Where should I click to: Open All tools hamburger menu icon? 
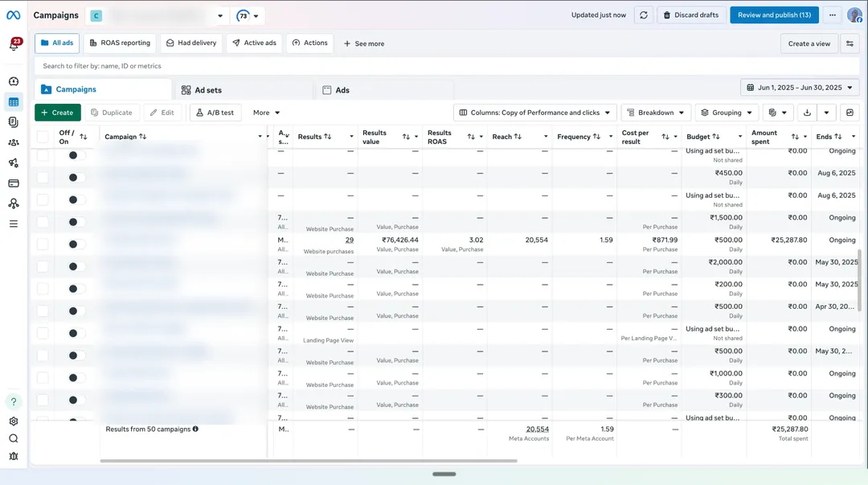pyautogui.click(x=14, y=224)
